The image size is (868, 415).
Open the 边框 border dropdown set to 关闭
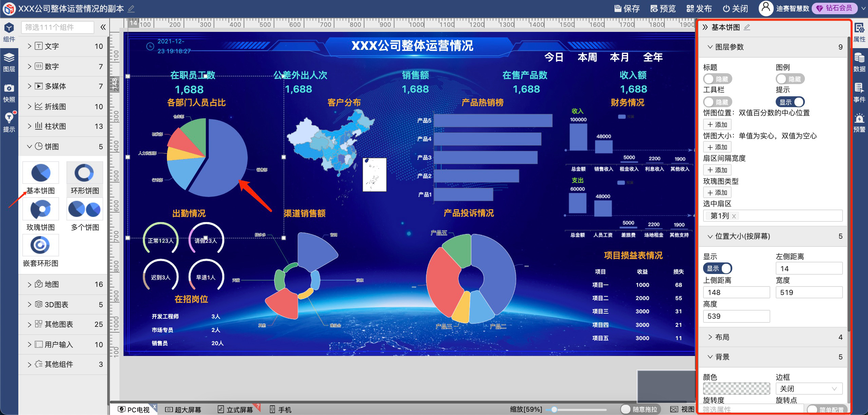[x=809, y=389]
